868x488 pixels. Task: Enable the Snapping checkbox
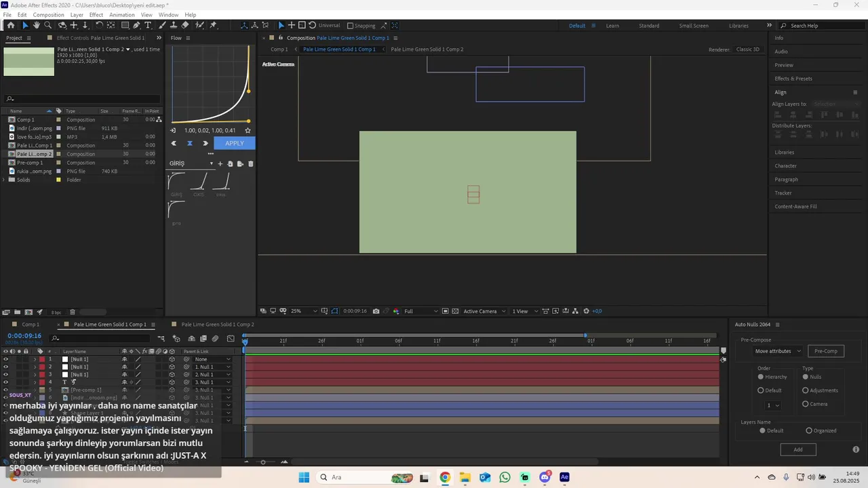351,26
